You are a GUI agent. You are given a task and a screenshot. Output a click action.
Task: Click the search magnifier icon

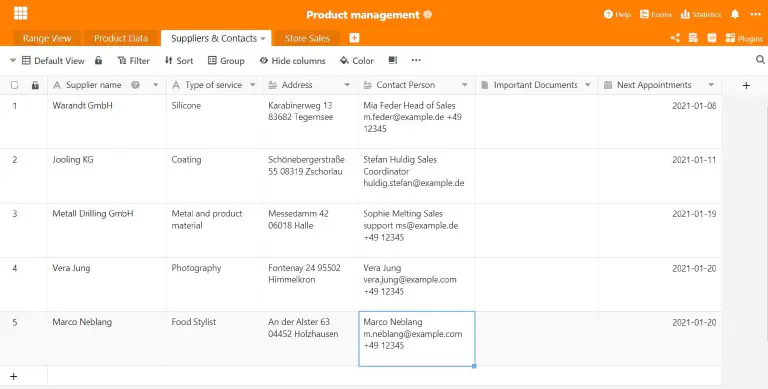[x=760, y=60]
